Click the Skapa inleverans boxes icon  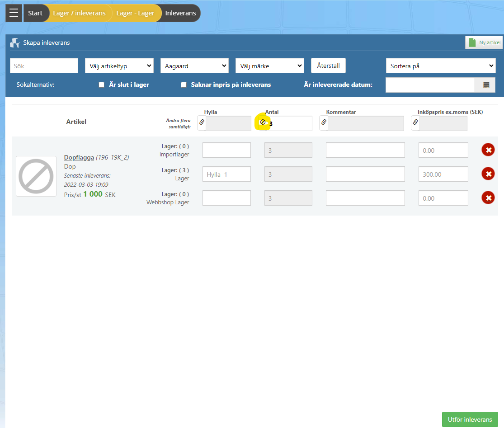click(15, 43)
